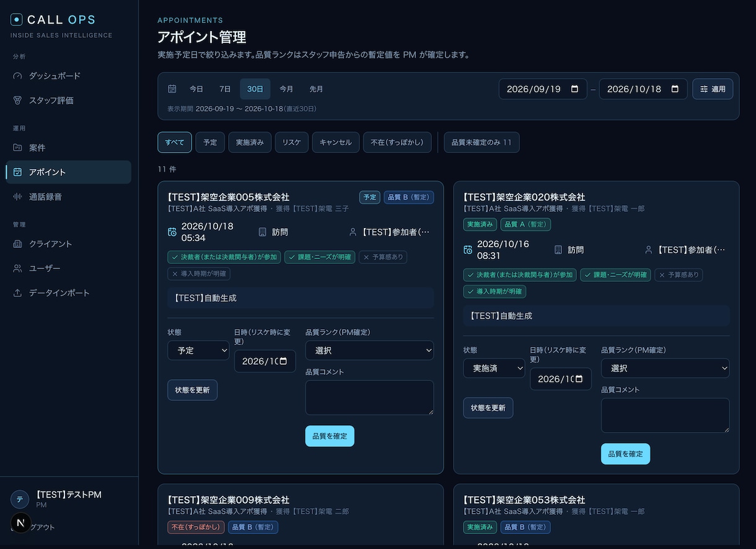This screenshot has width=756, height=549.
Task: Filter by 実施済み status tab
Action: (250, 143)
